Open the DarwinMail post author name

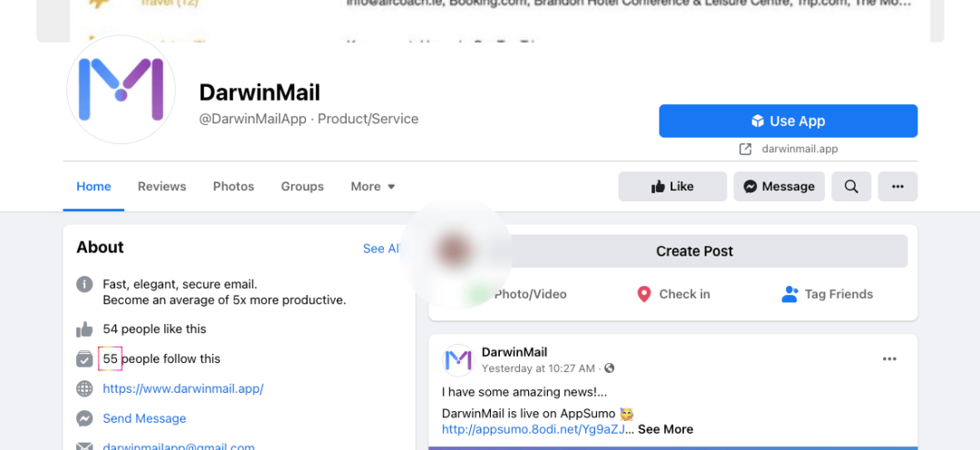(x=514, y=353)
